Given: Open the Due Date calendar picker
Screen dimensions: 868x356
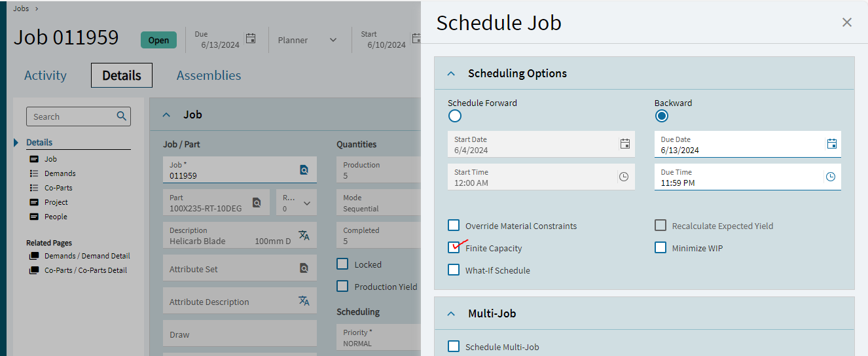Looking at the screenshot, I should [831, 144].
